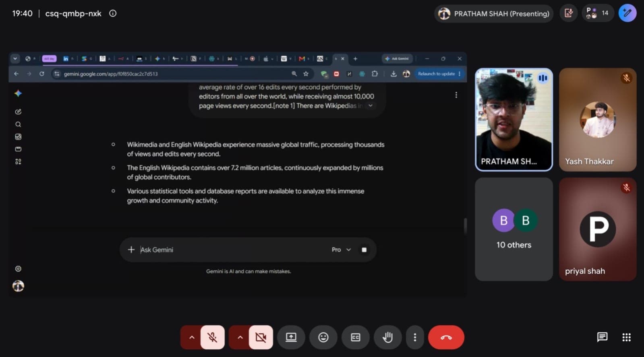Viewport: 644px width, 357px height.
Task: Expand the collapsed quoted prompt text
Action: click(x=370, y=105)
